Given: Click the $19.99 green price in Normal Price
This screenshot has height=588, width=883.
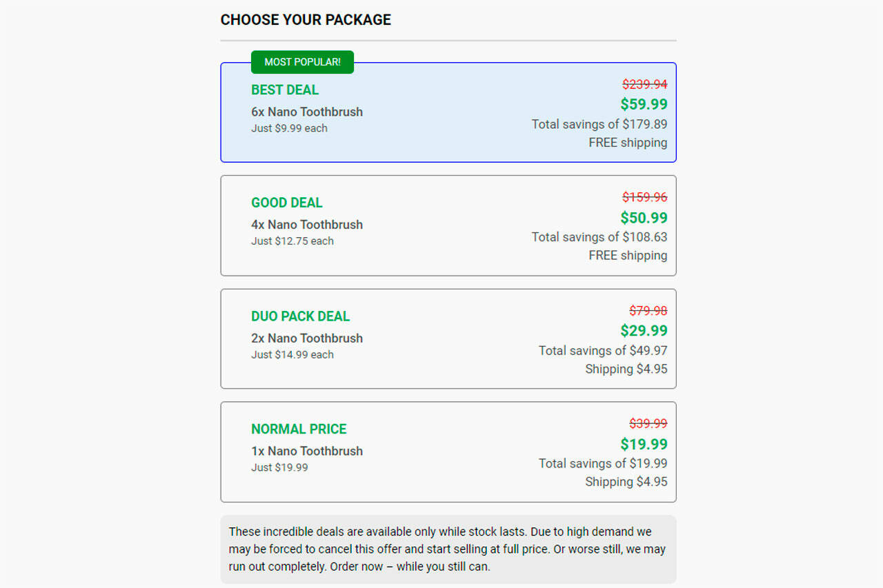Looking at the screenshot, I should (644, 444).
